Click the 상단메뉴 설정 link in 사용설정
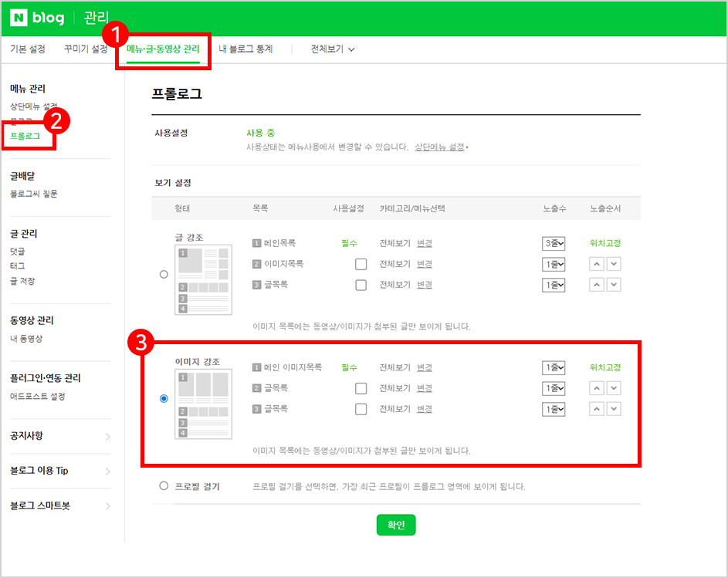Viewport: 728px width, 578px height. tap(440, 147)
